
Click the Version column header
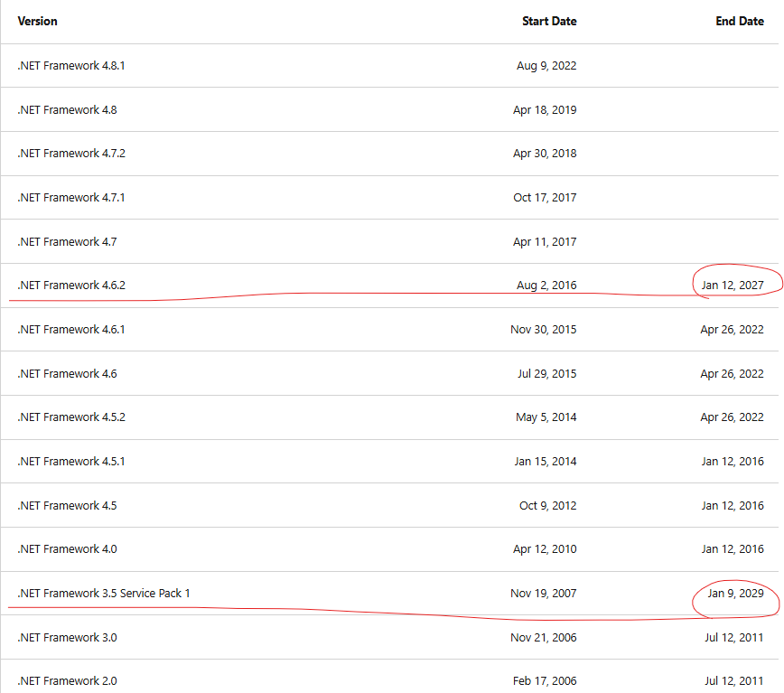coord(38,21)
